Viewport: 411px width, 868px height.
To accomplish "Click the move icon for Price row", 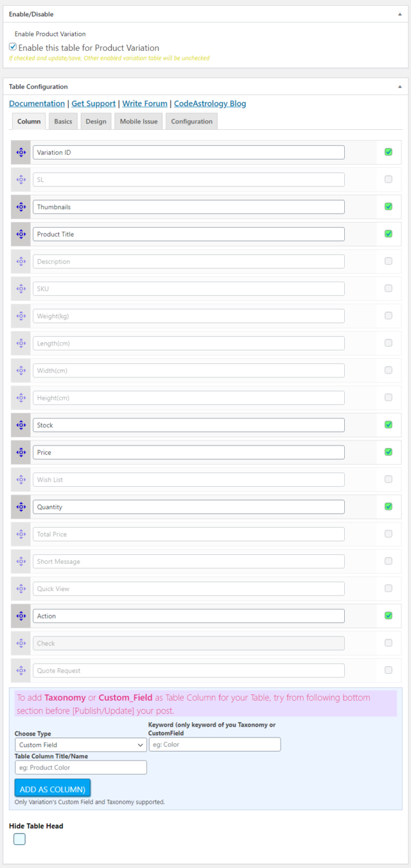I will click(21, 452).
